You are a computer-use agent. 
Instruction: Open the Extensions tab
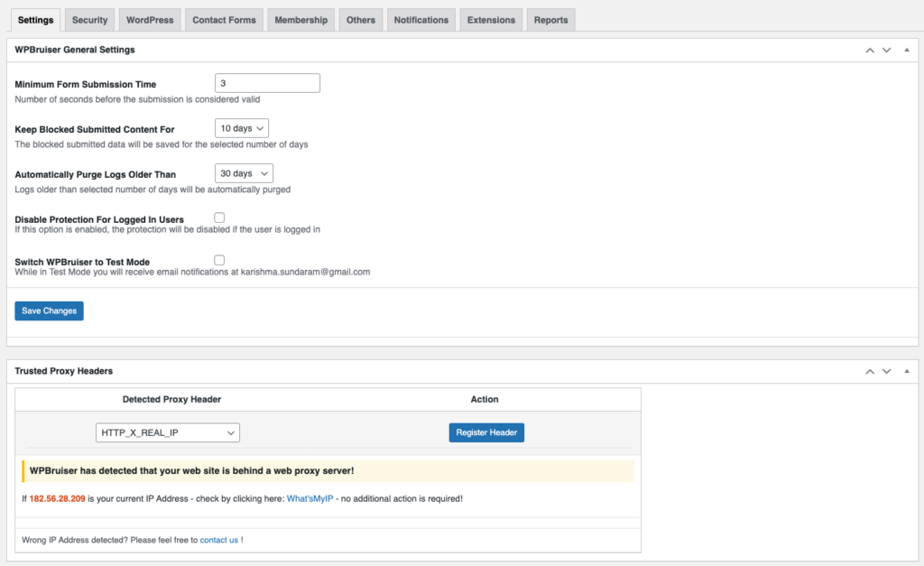coord(491,20)
